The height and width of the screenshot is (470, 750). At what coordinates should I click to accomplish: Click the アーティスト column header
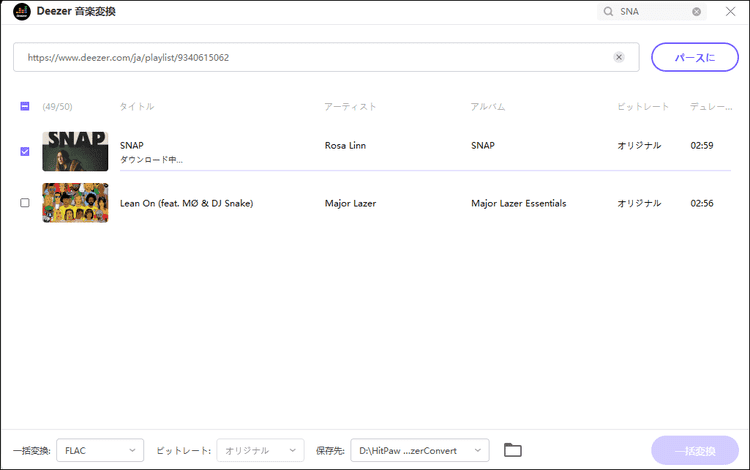350,106
